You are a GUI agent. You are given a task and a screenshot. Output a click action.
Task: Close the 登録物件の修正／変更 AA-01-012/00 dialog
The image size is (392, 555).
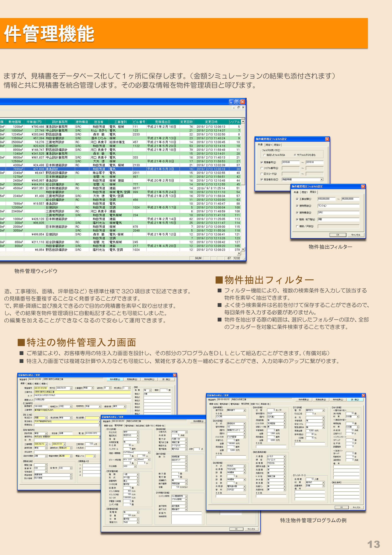[x=175, y=375]
